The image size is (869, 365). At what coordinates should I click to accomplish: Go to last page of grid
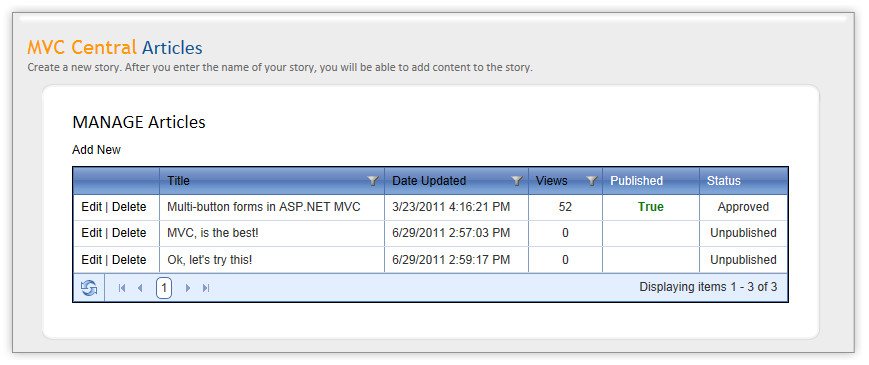point(206,288)
